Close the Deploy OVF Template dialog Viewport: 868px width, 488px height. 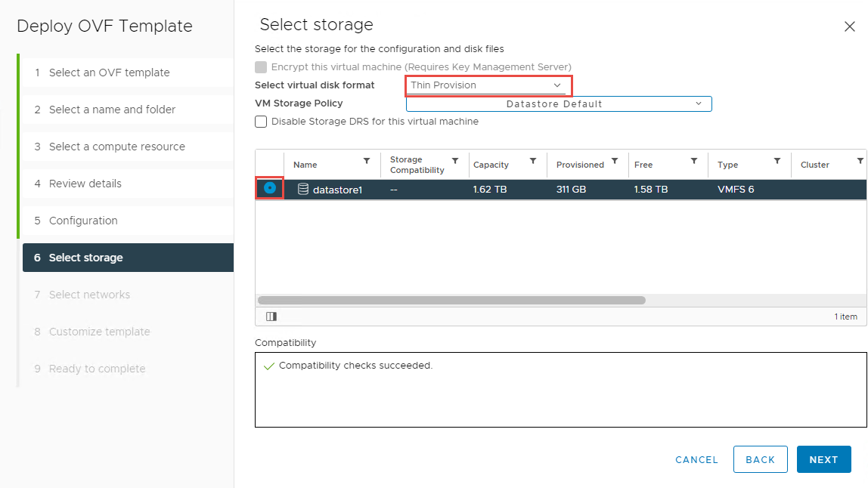(849, 26)
